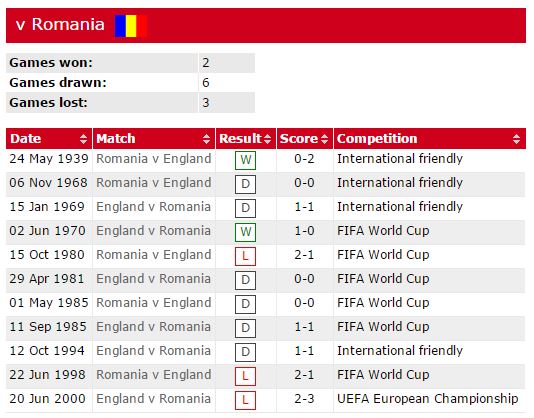Sort table by Result column arrows
The image size is (534, 418).
click(x=267, y=139)
